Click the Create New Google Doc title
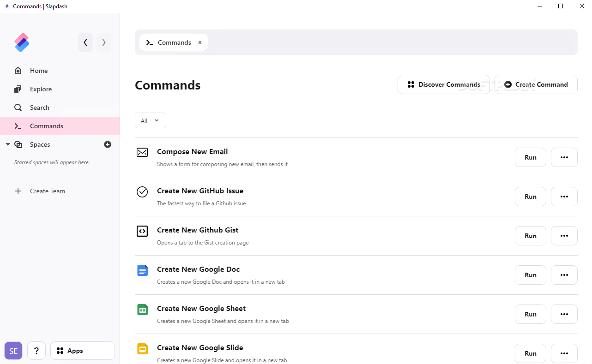 [198, 269]
